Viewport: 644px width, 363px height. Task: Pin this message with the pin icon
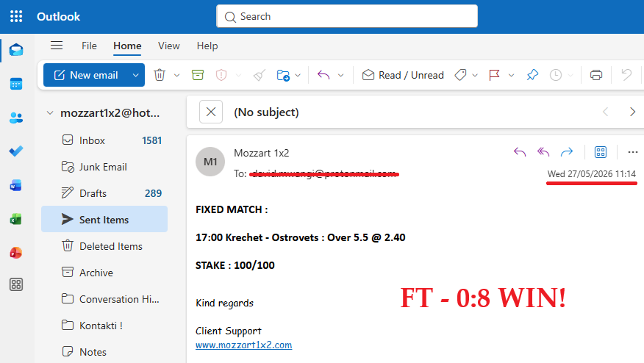532,75
